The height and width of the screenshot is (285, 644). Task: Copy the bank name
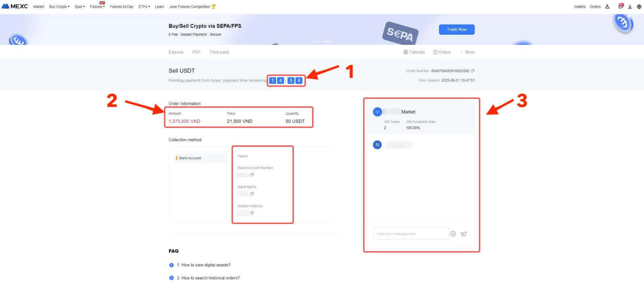252,194
